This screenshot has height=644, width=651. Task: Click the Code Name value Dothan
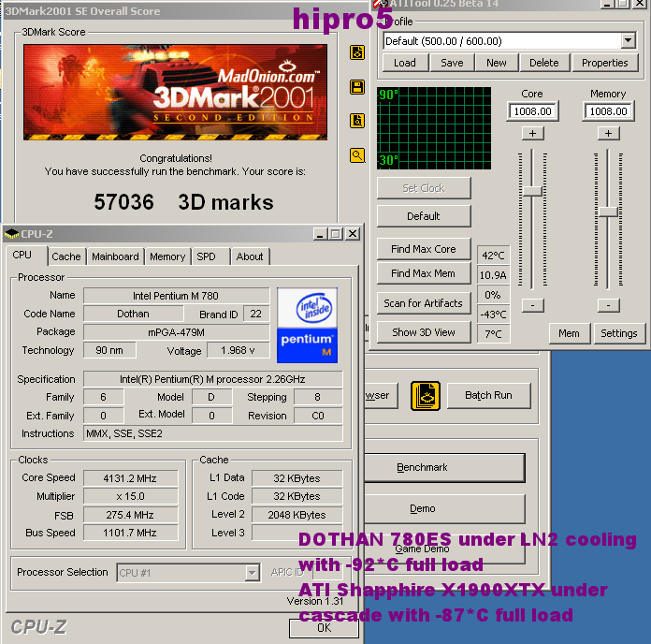[x=133, y=314]
